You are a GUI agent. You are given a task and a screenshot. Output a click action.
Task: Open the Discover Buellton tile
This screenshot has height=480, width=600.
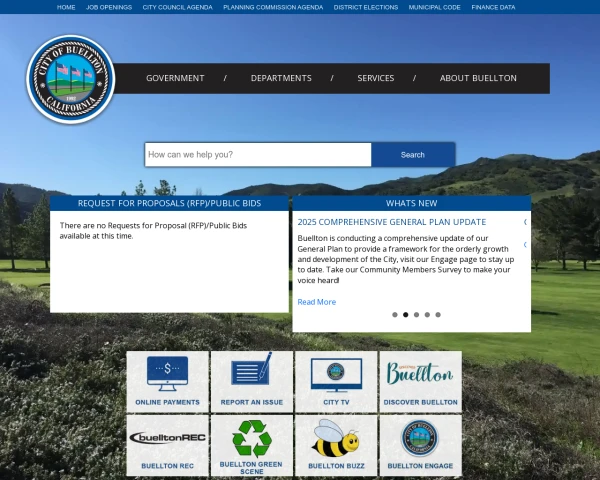pos(421,382)
